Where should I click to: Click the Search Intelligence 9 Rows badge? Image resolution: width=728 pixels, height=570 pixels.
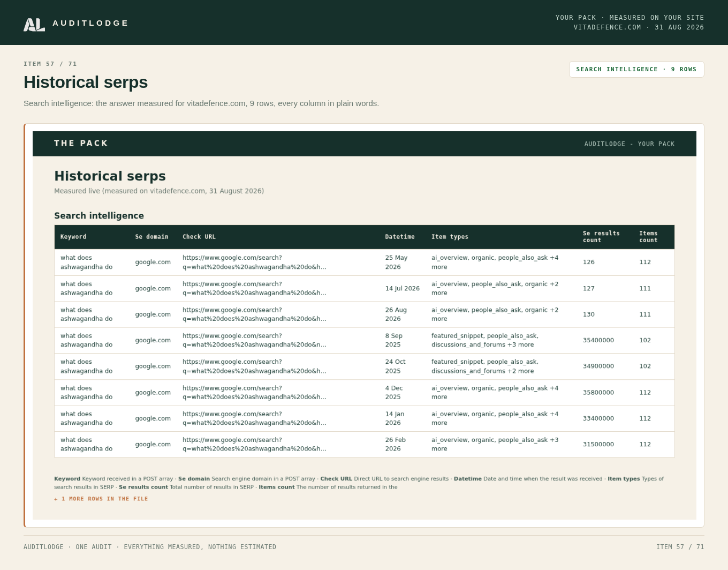(x=636, y=69)
